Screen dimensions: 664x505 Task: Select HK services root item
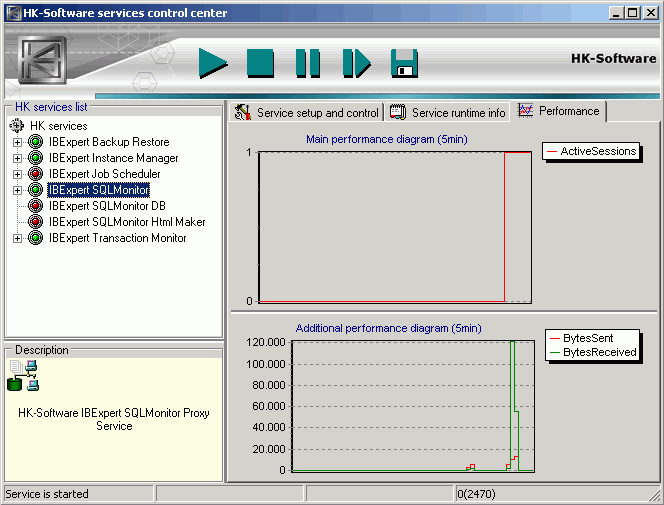coord(58,126)
